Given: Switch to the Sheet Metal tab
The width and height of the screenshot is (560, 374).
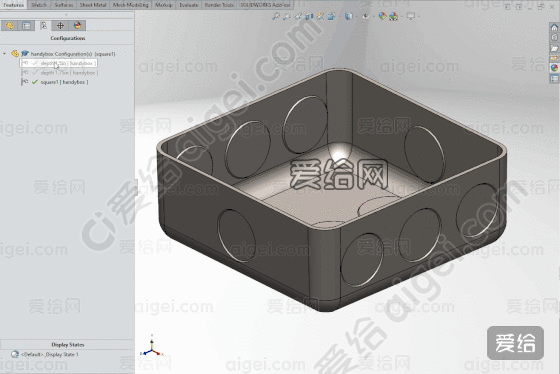Looking at the screenshot, I should point(93,5).
